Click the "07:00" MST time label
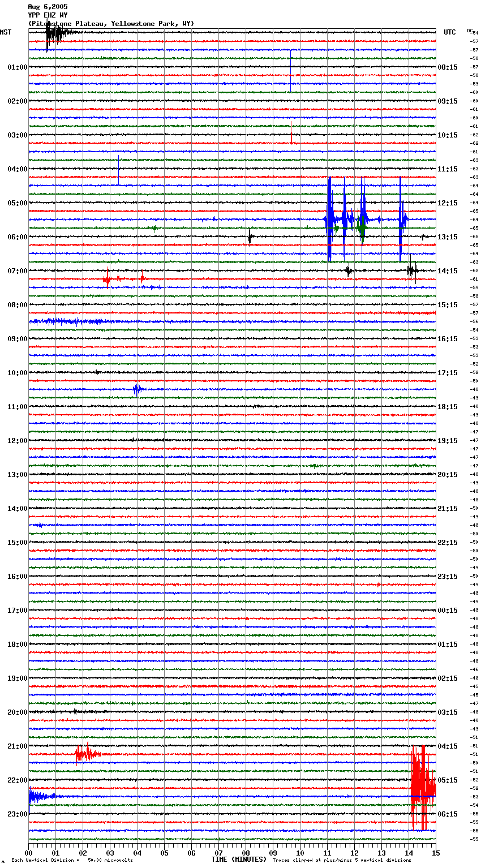The image size is (481, 868). (17, 271)
